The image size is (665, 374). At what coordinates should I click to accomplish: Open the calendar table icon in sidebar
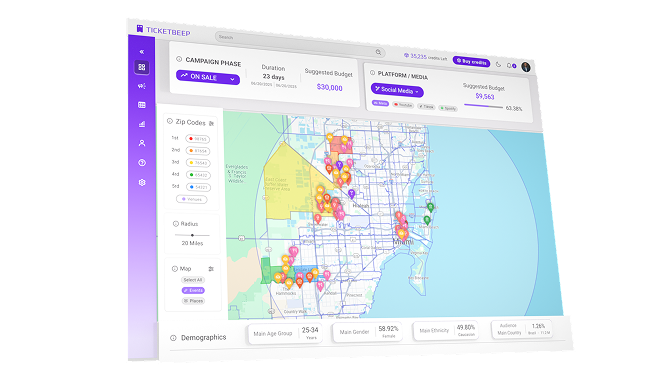point(142,105)
